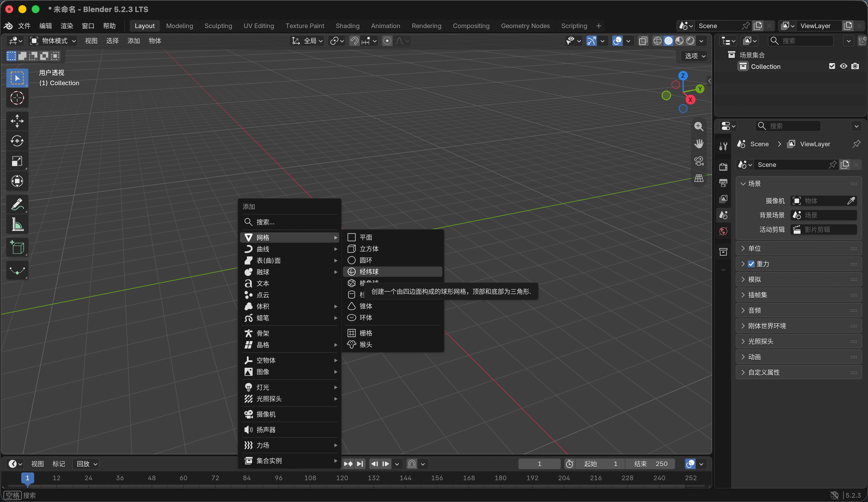Hide Collection with eye icon
This screenshot has width=868, height=502.
click(843, 66)
